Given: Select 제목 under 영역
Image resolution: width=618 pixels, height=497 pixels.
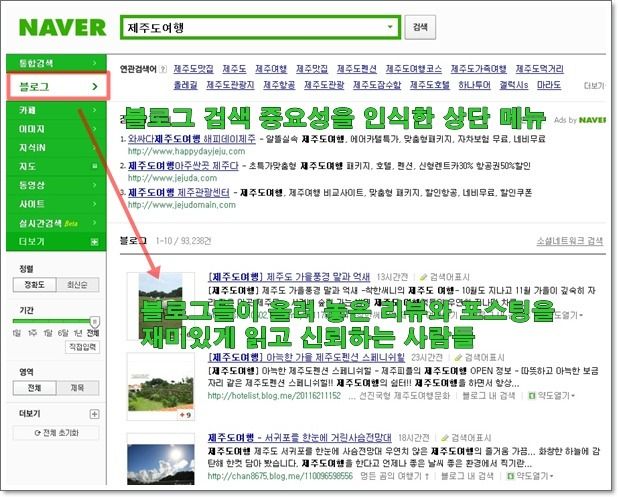Looking at the screenshot, I should point(77,388).
